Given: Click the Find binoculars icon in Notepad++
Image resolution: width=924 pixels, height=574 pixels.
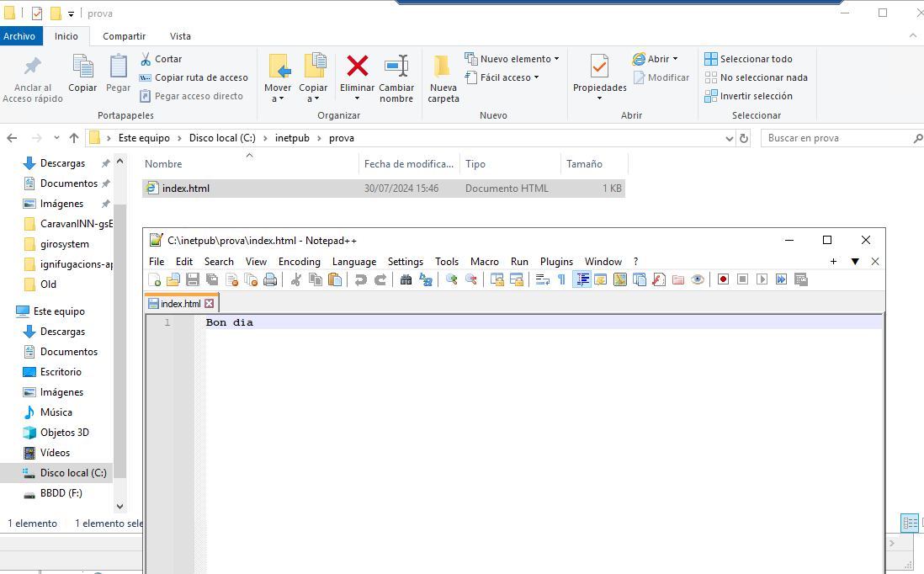Looking at the screenshot, I should click(x=406, y=279).
